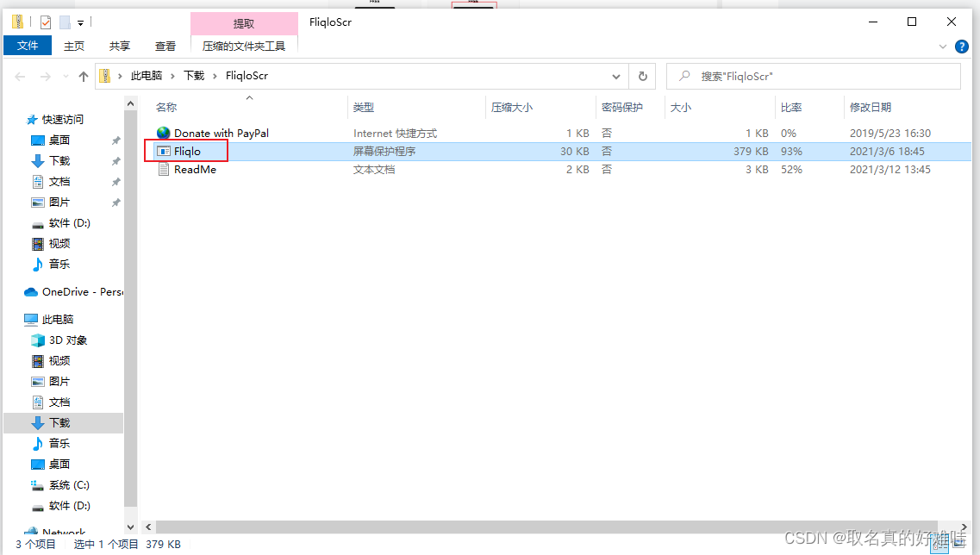Open 图片 under 此电脑
The height and width of the screenshot is (555, 980).
(59, 381)
